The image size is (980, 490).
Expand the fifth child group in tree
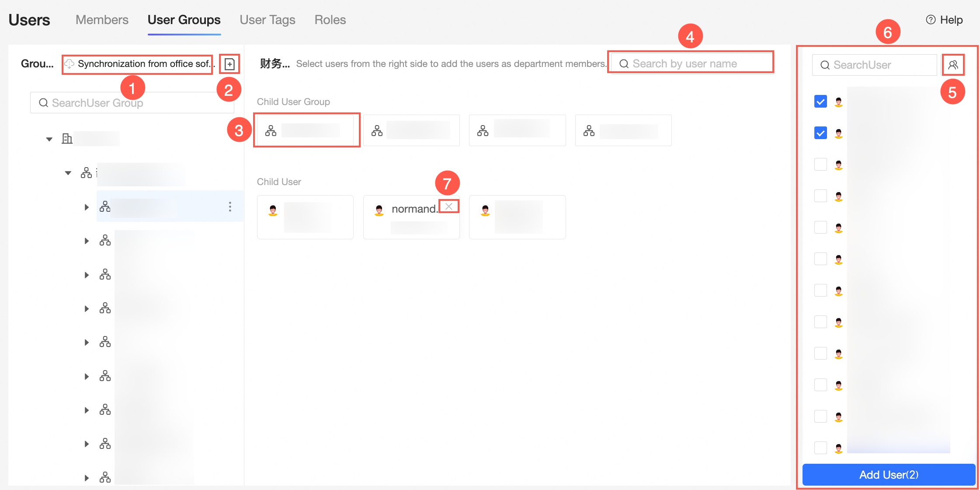tap(87, 342)
